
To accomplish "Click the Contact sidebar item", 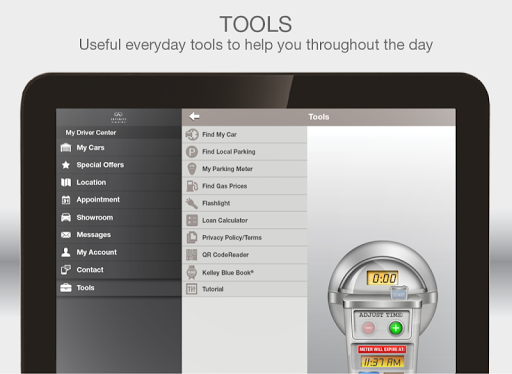I will pyautogui.click(x=119, y=270).
